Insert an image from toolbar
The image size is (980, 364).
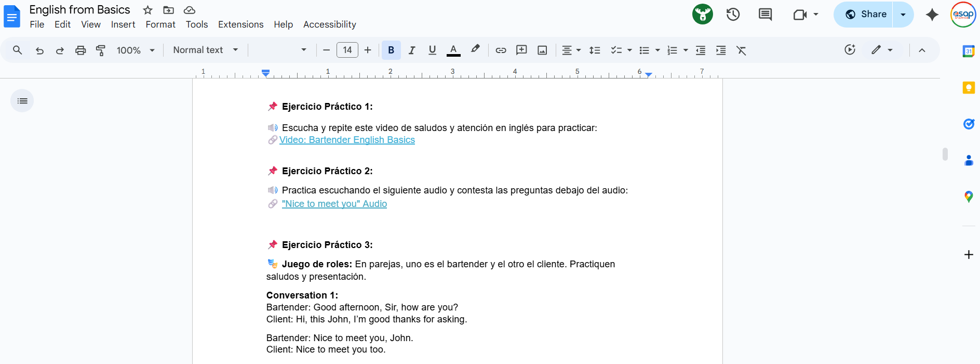[542, 50]
